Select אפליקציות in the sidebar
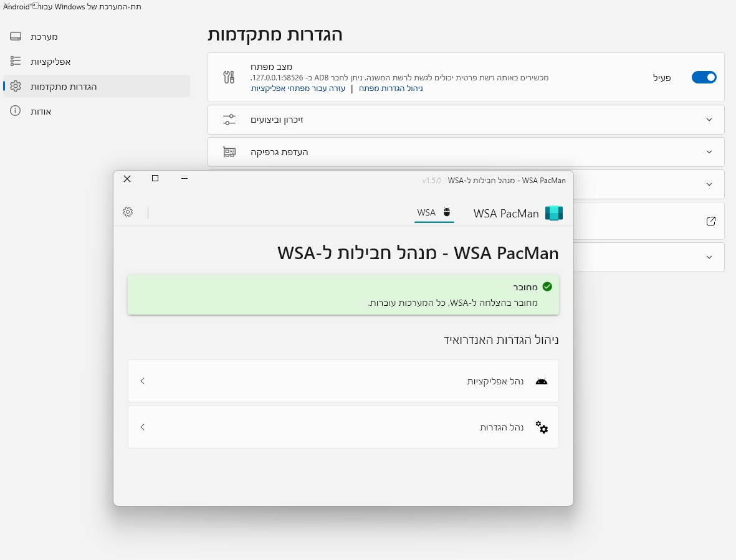This screenshot has width=736, height=560. click(96, 62)
